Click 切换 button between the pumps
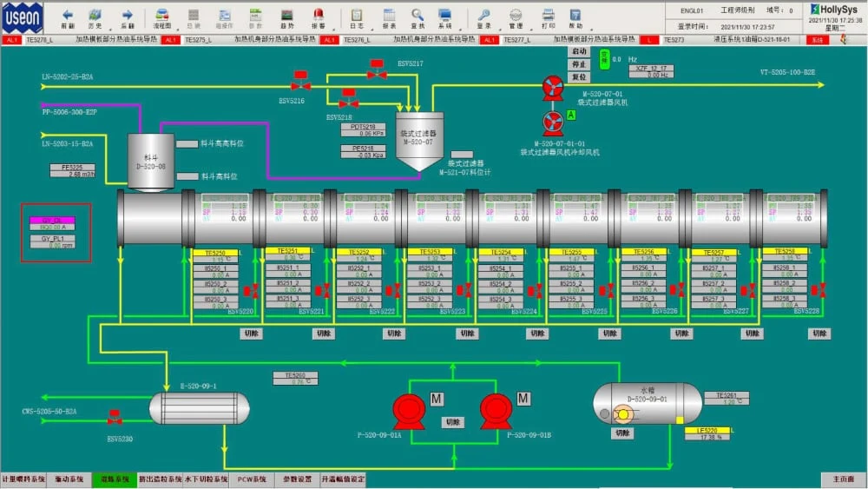 (x=453, y=422)
